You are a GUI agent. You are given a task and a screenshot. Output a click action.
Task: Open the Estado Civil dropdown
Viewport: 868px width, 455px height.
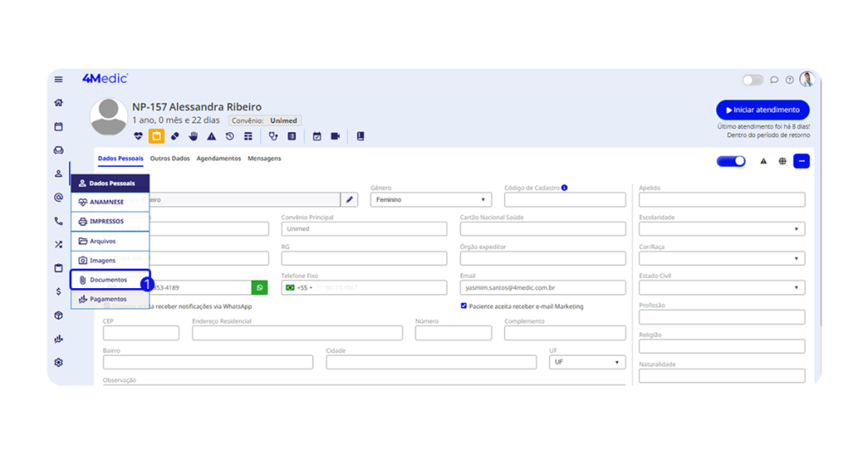(x=721, y=288)
